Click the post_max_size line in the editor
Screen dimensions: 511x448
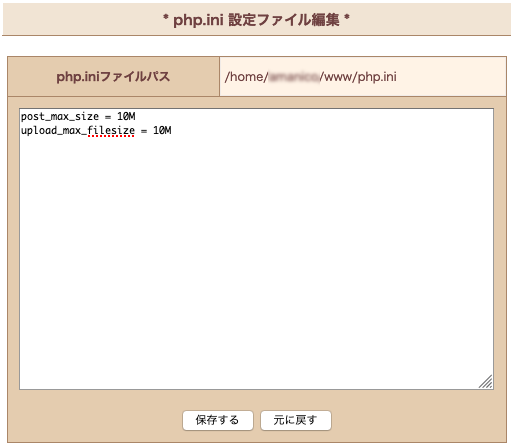[x=78, y=116]
